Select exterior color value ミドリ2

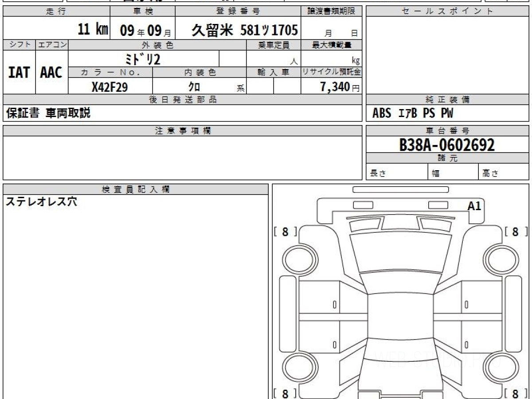pos(143,59)
